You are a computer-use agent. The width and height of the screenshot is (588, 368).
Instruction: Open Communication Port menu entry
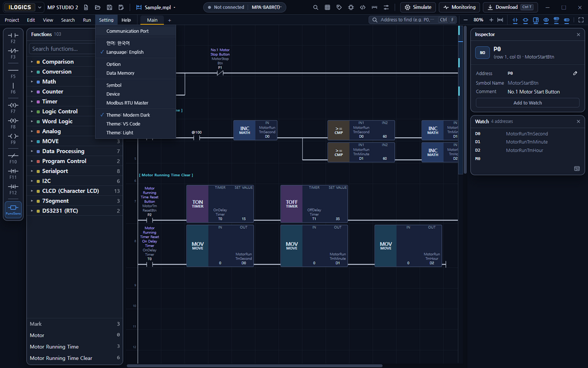pos(128,31)
